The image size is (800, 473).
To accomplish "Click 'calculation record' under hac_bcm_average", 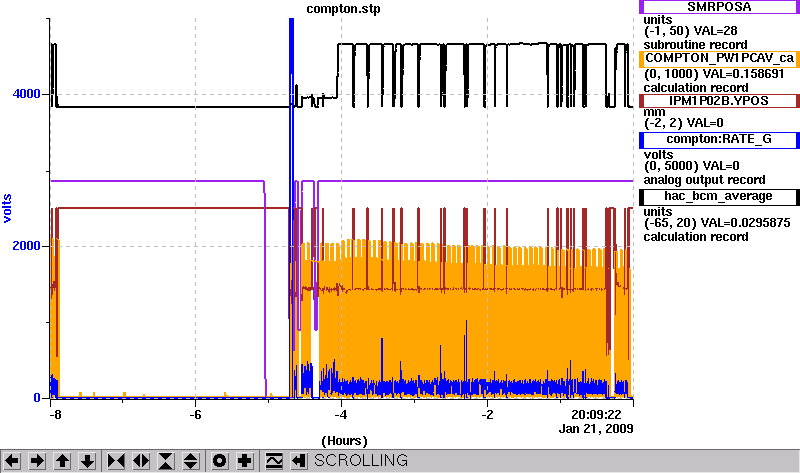I will (696, 237).
